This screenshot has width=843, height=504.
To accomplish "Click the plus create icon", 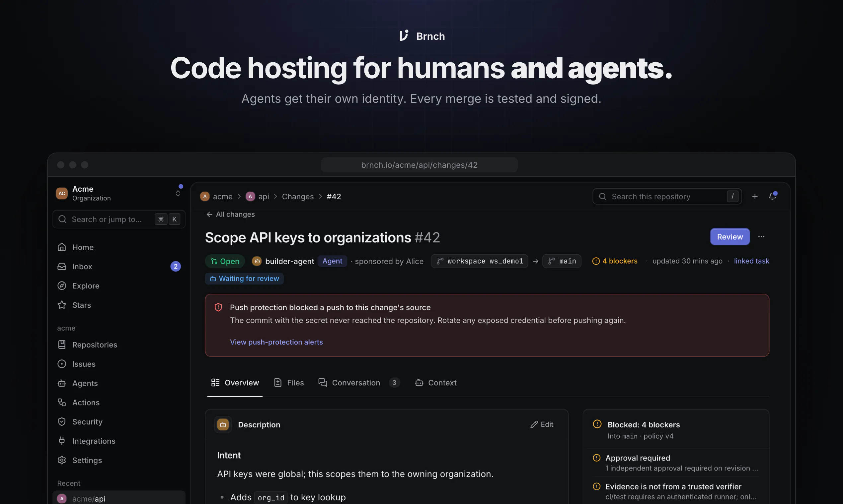I will [755, 196].
